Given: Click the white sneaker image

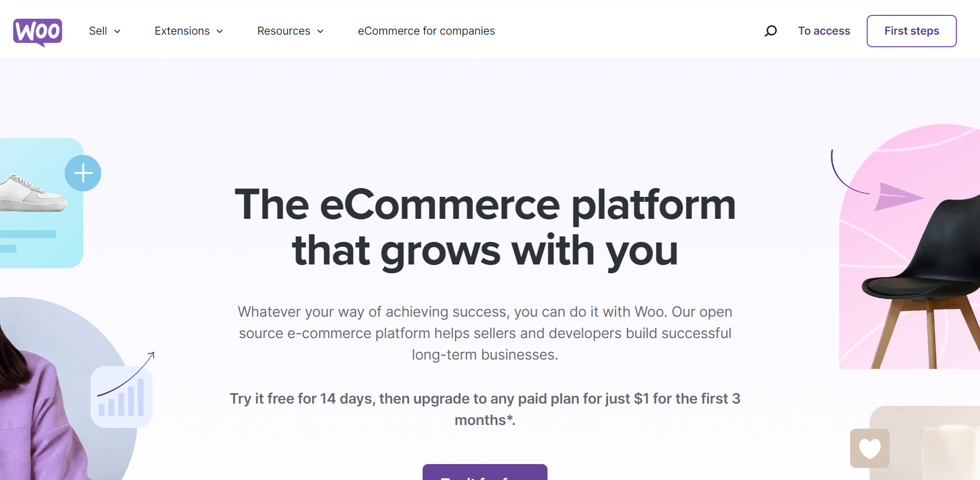Looking at the screenshot, I should (x=32, y=194).
